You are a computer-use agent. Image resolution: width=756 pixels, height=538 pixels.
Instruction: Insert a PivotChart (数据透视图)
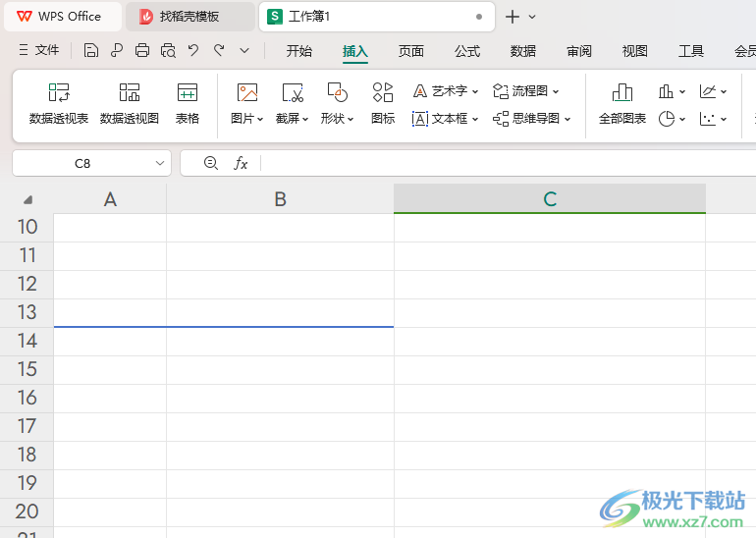click(x=130, y=104)
